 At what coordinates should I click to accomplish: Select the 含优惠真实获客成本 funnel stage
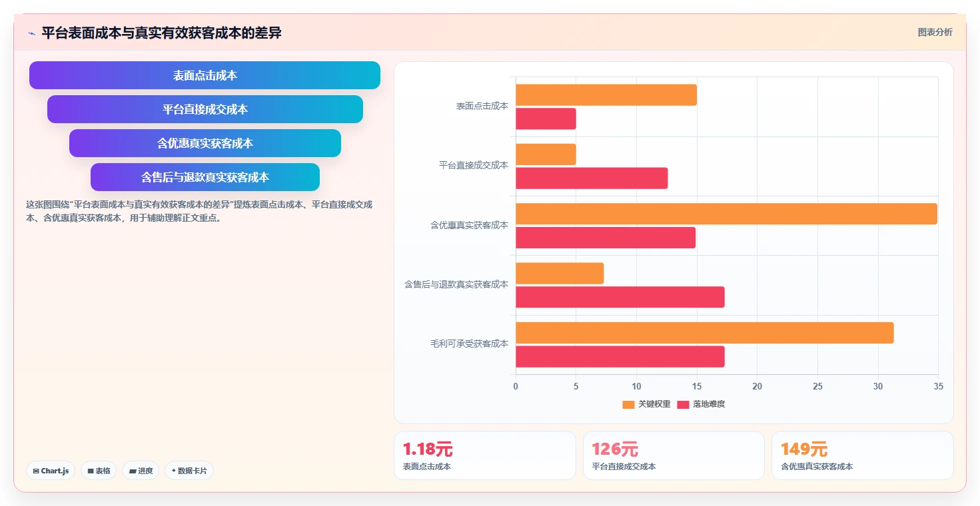[x=205, y=143]
